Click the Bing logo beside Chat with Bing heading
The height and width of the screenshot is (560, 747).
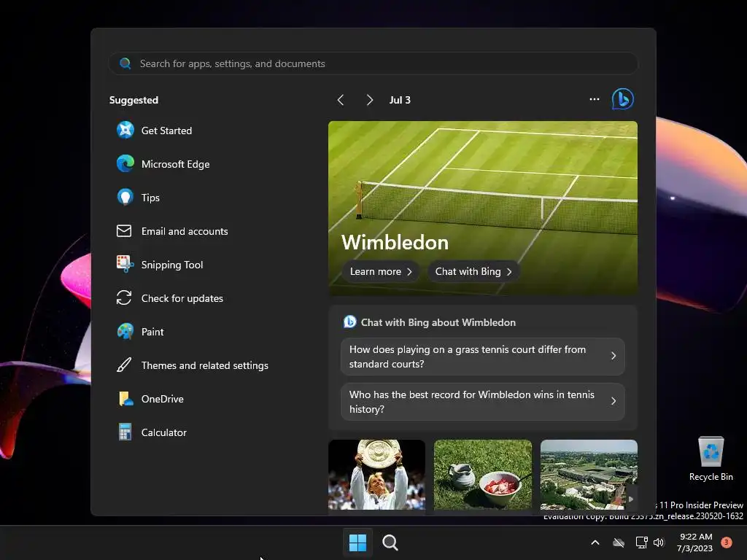349,322
